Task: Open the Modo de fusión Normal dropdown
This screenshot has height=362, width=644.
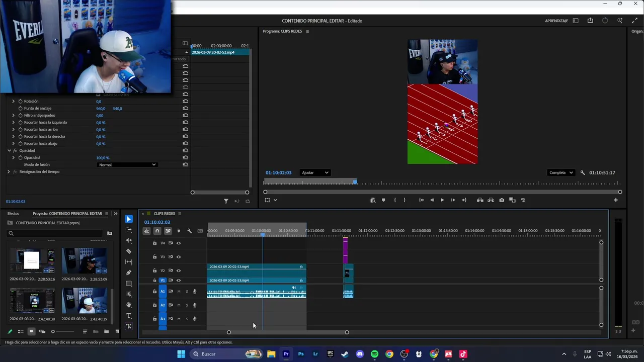Action: tap(127, 164)
